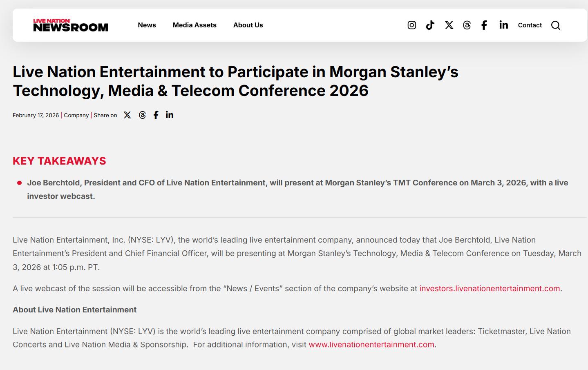Open the Facebook icon in the header
This screenshot has width=588, height=370.
484,25
